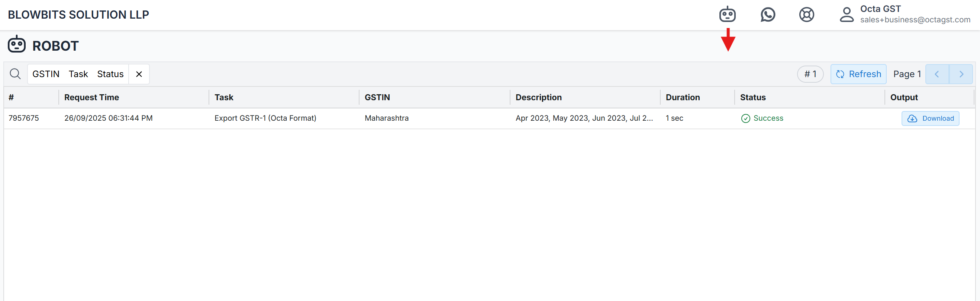Click the search magnifier icon
Screen dimensions: 980x301
point(15,74)
